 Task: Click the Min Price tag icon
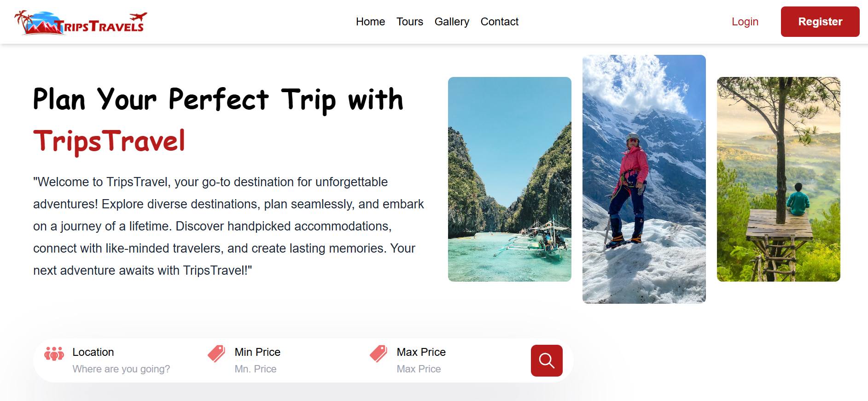(x=216, y=353)
